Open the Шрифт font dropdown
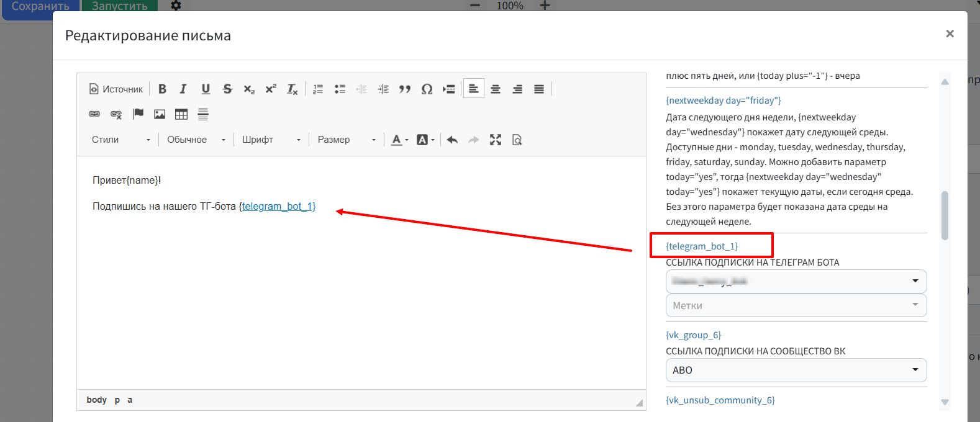 pyautogui.click(x=271, y=140)
